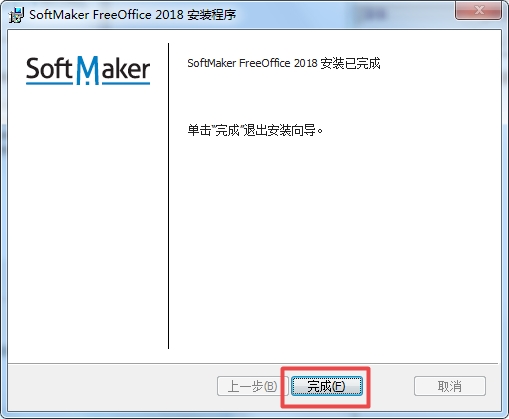Click the quoted word 完成 in the instruction

227,130
